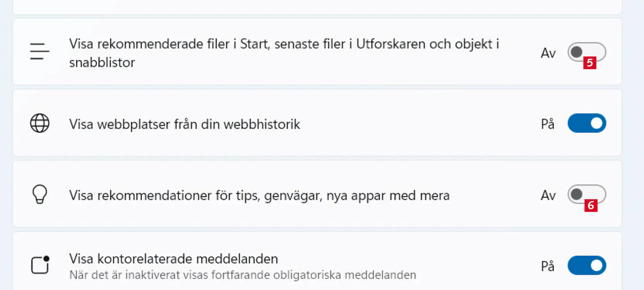Click the list lines icon beside recommended files
The image size is (644, 290).
[39, 51]
